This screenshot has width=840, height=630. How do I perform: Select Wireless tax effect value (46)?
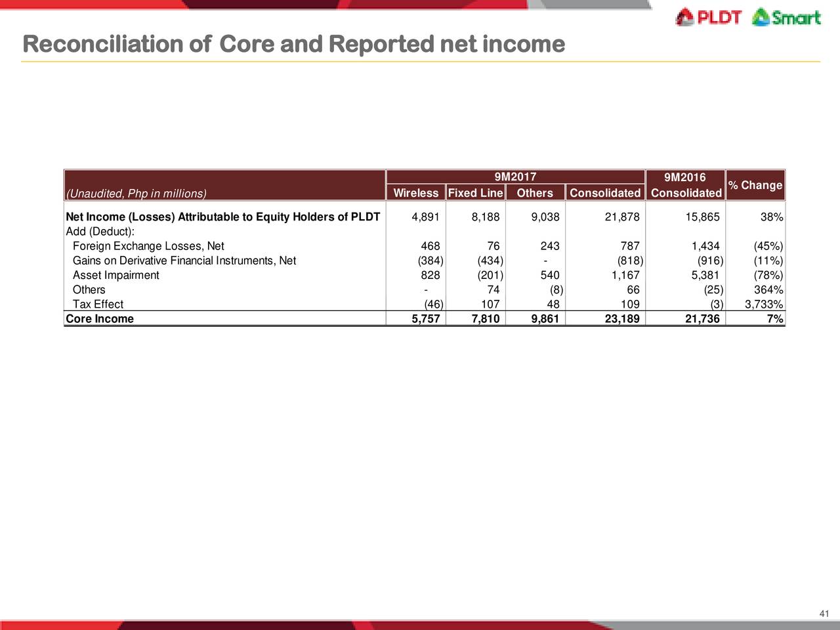pos(434,304)
